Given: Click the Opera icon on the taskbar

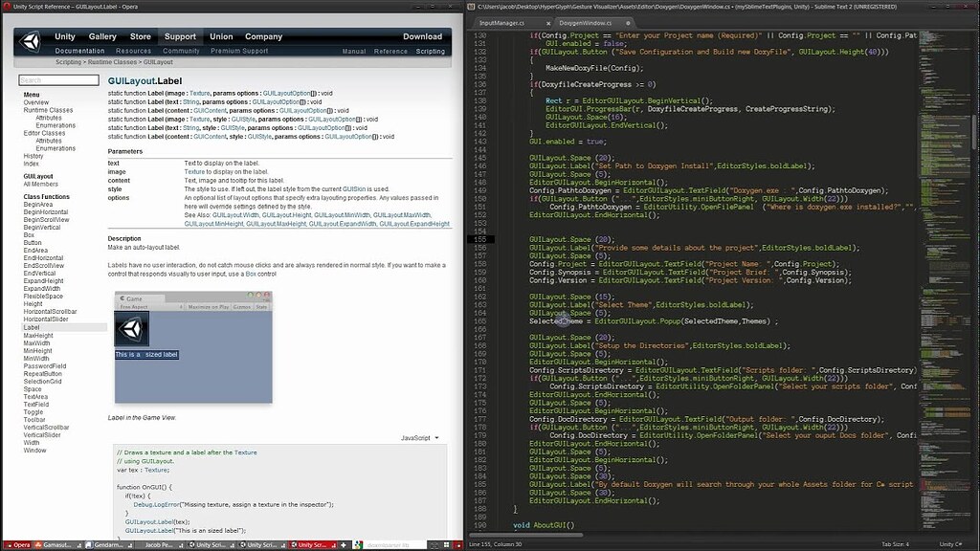Looking at the screenshot, I should [10, 544].
